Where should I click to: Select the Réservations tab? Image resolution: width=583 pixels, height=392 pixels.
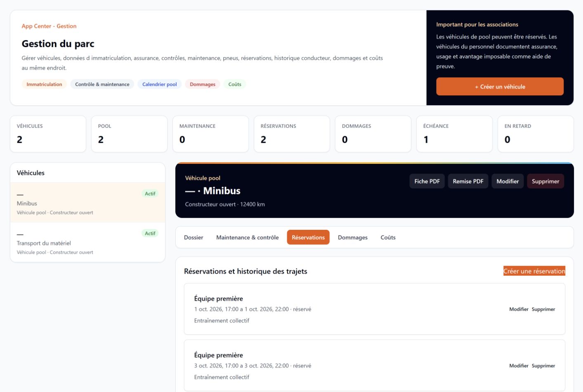308,237
